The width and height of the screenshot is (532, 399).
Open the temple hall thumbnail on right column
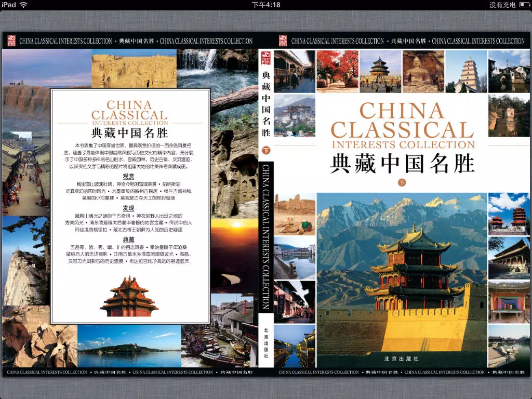509,258
